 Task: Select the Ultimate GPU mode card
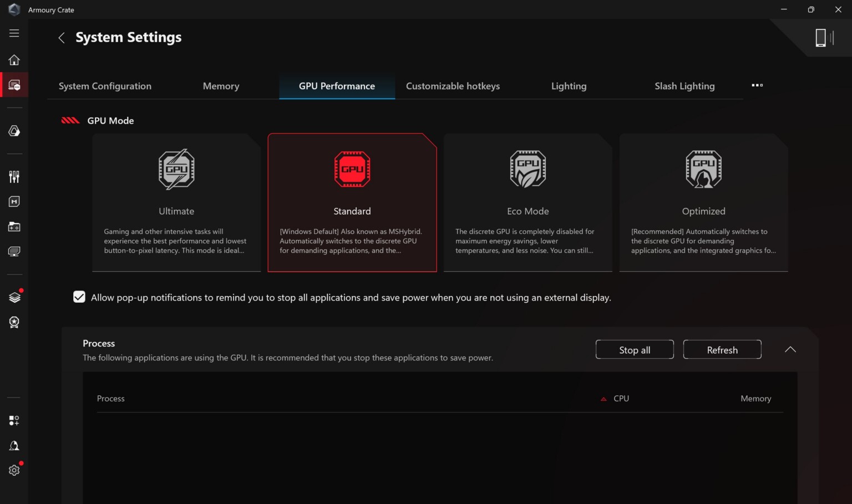[176, 202]
